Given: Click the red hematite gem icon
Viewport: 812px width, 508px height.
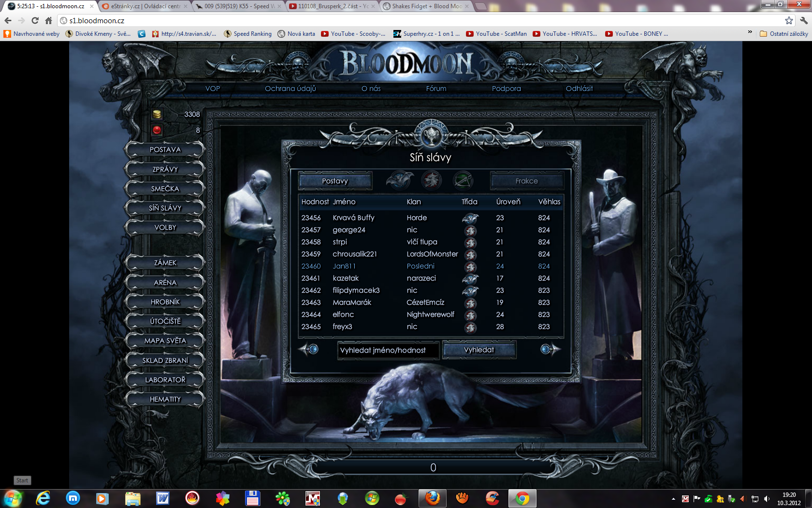Looking at the screenshot, I should pyautogui.click(x=157, y=130).
